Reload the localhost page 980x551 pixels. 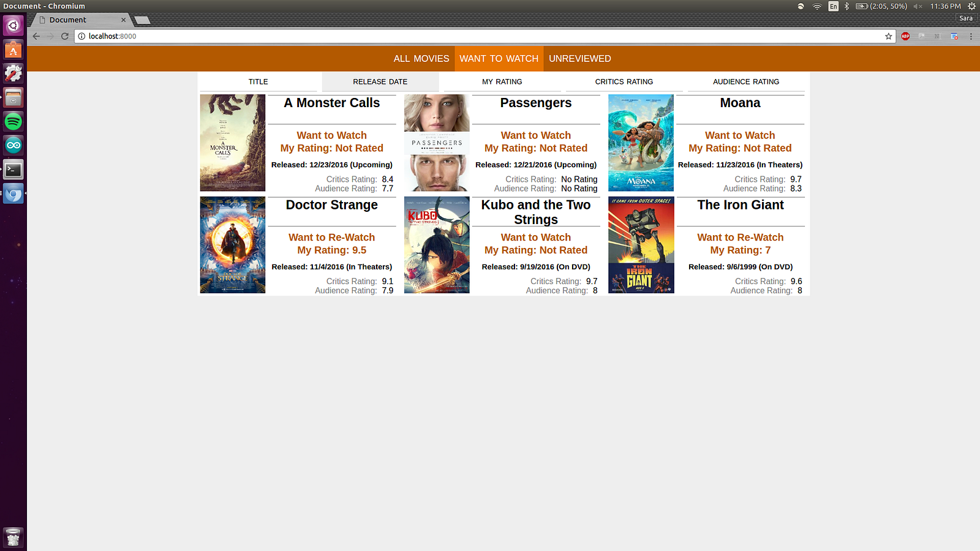[x=64, y=36]
